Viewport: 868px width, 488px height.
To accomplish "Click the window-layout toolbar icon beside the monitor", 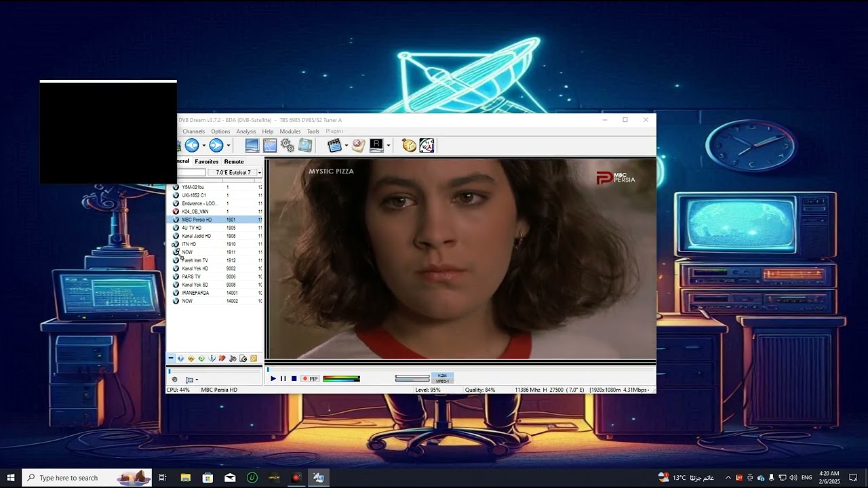I will pyautogui.click(x=270, y=145).
